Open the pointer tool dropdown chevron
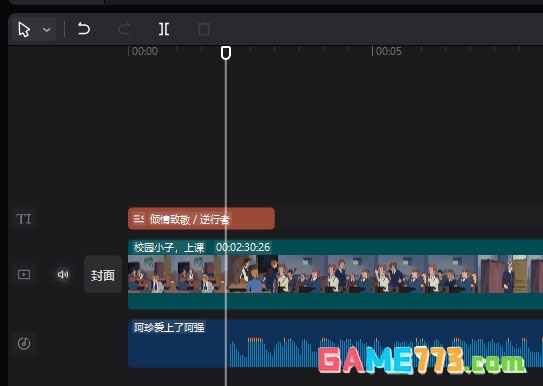 pyautogui.click(x=47, y=30)
